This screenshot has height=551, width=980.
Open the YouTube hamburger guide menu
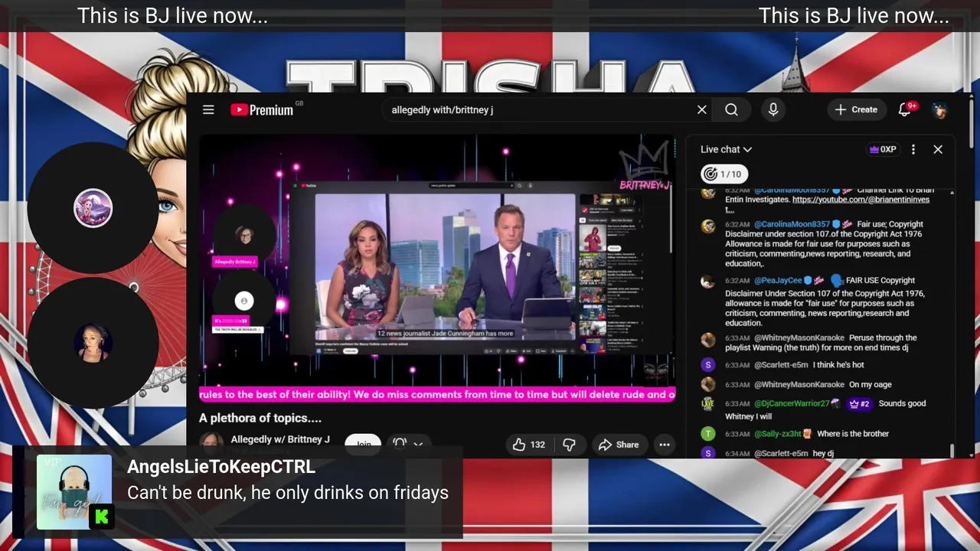click(208, 109)
